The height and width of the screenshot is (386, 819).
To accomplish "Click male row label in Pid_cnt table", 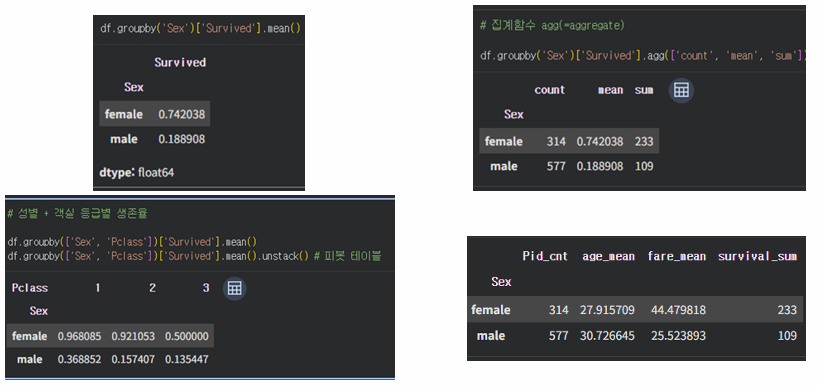I will 491,335.
